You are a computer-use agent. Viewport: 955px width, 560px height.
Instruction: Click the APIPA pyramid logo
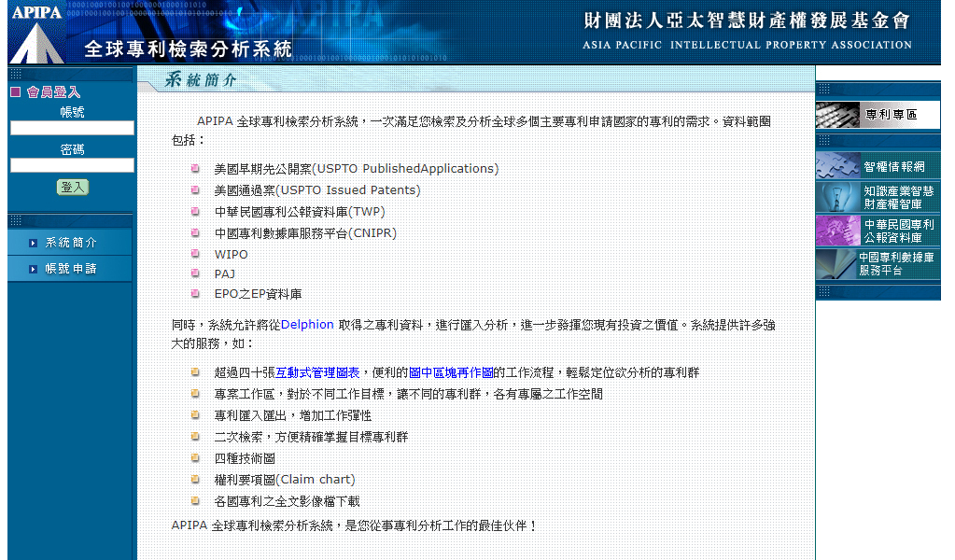click(x=36, y=35)
